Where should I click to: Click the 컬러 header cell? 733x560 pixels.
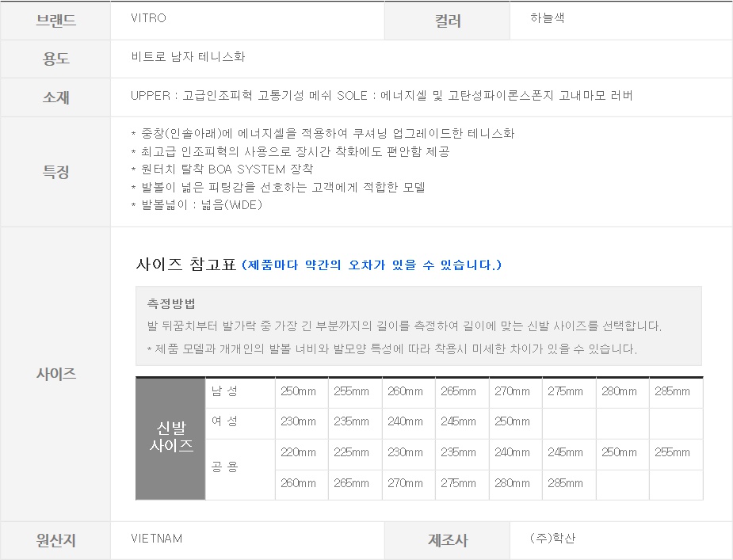[448, 21]
